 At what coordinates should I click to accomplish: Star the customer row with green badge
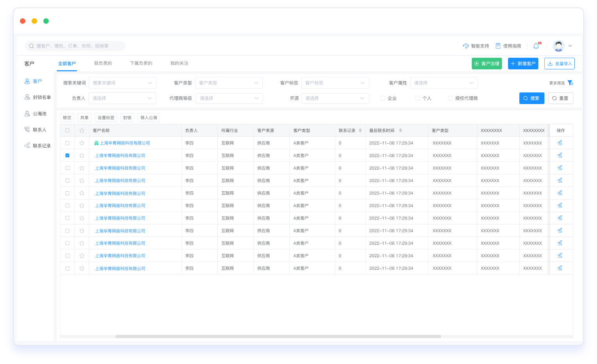[82, 143]
